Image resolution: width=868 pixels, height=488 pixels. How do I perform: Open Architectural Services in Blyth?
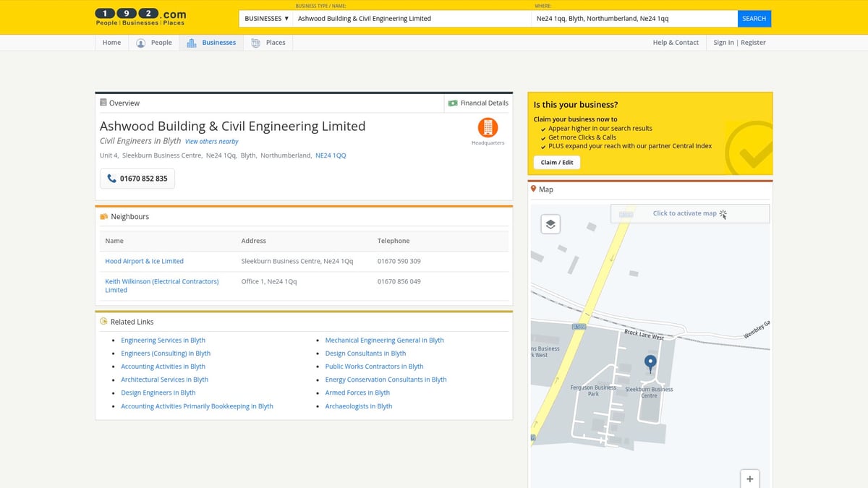[x=164, y=380]
